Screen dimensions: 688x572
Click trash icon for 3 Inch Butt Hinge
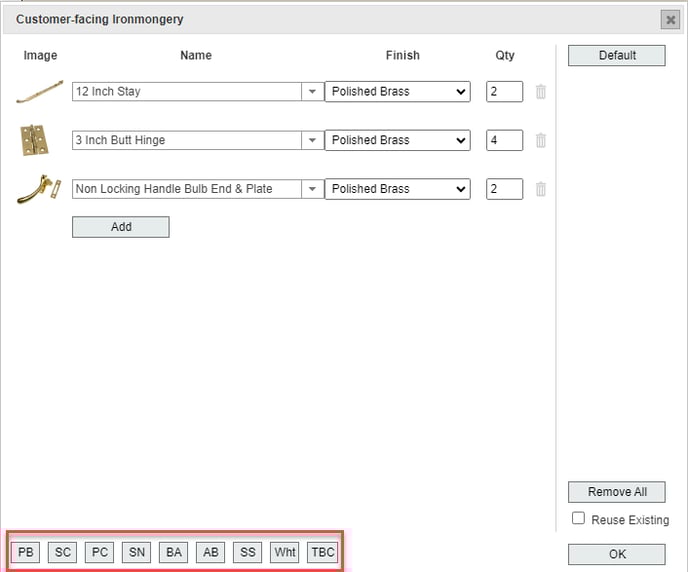pyautogui.click(x=541, y=140)
